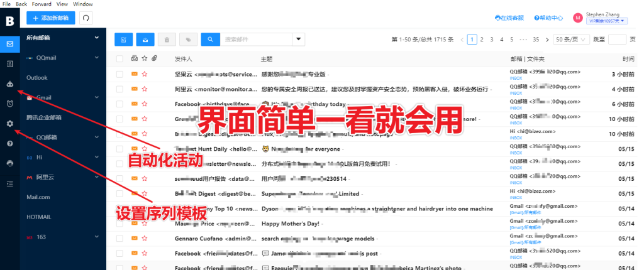Open the 在线客服 link

click(509, 18)
